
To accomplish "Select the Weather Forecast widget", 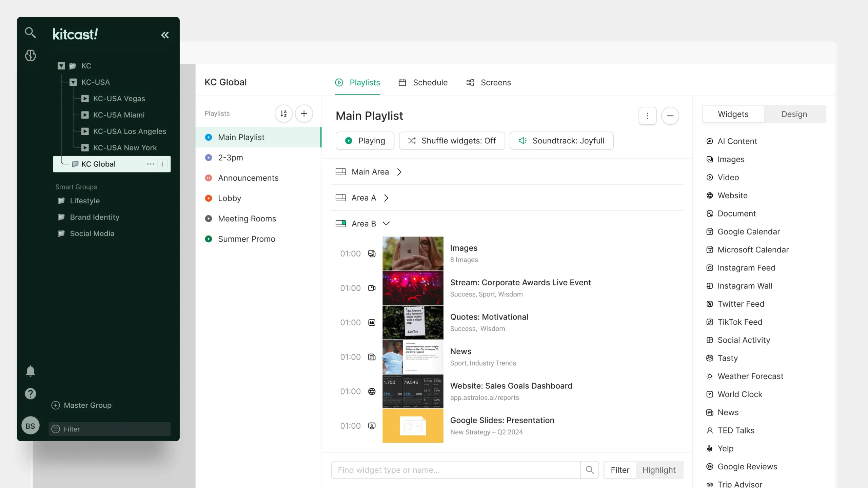I will pyautogui.click(x=750, y=376).
